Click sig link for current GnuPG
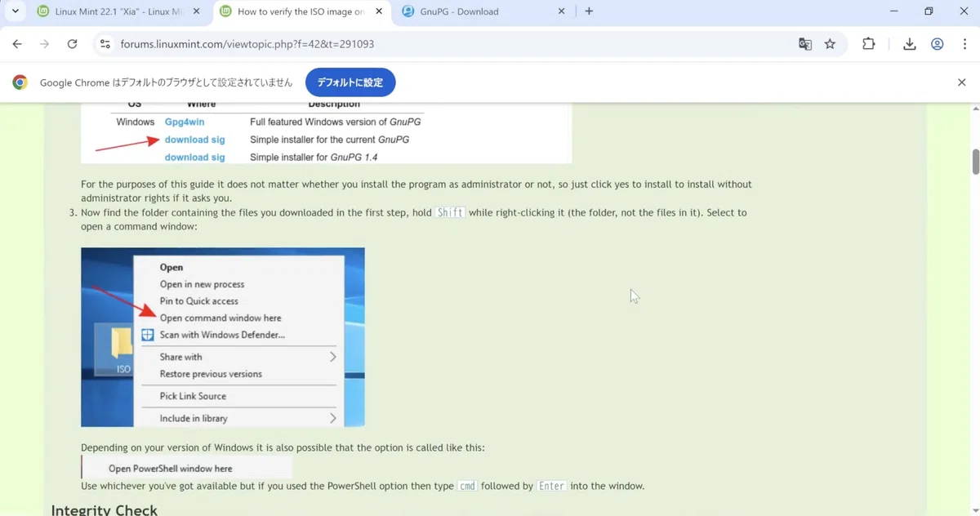The width and height of the screenshot is (980, 516). pyautogui.click(x=218, y=140)
